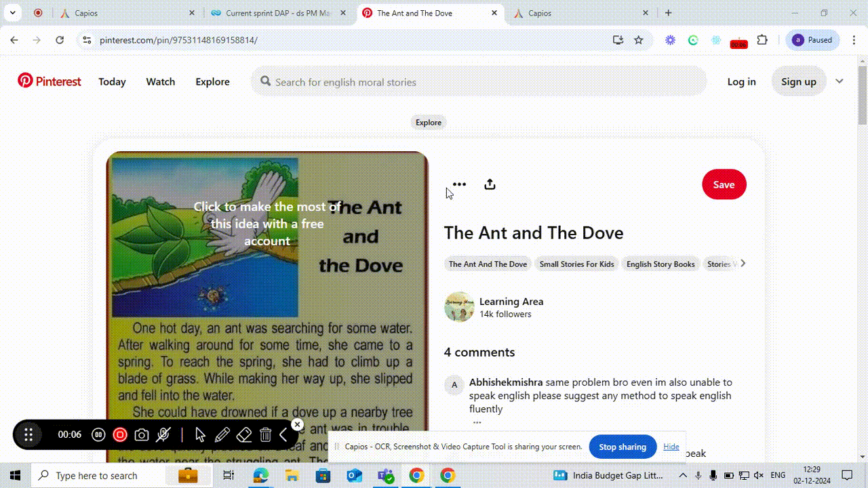Open the Watch page
This screenshot has height=488, width=868.
coord(161,81)
